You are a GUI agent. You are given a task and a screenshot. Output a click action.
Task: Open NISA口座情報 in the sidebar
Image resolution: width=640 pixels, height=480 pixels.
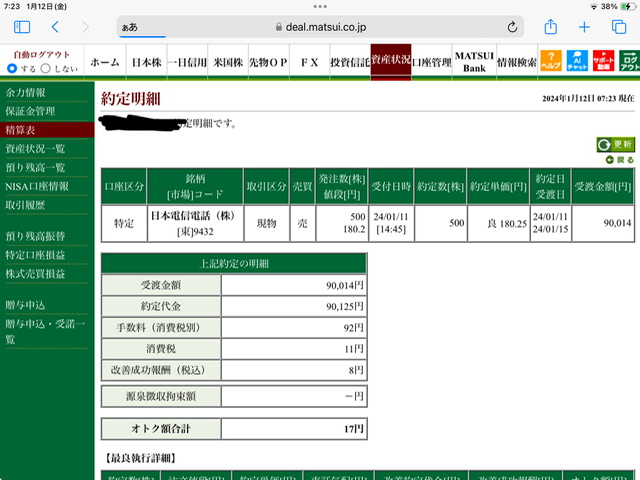click(37, 187)
